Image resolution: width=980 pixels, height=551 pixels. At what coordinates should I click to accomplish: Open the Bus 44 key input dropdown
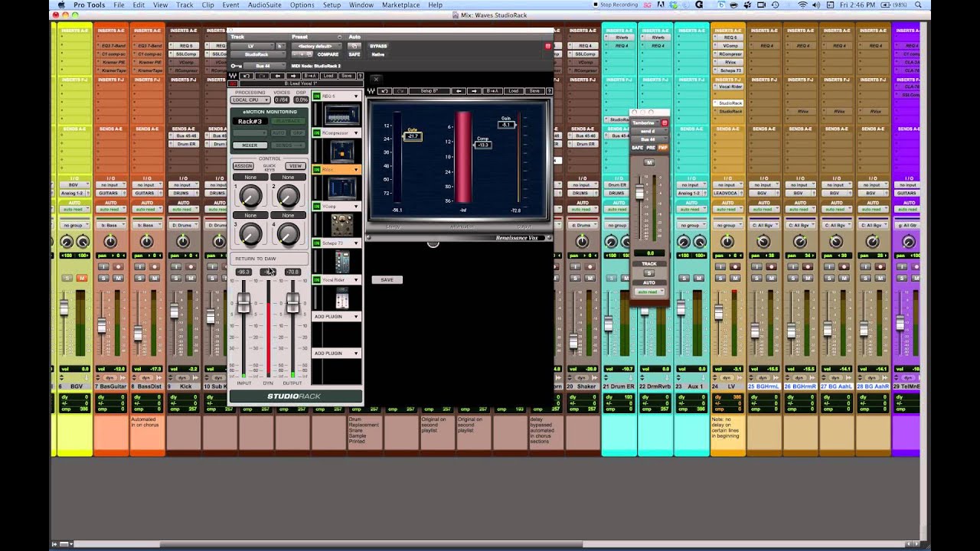[264, 66]
